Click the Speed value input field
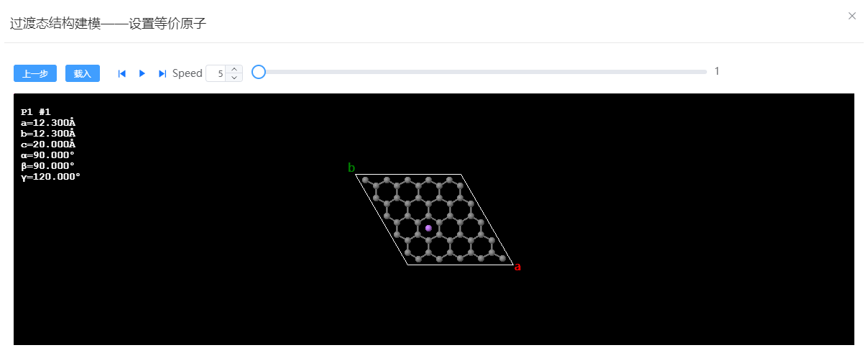868x358 pixels. 216,73
